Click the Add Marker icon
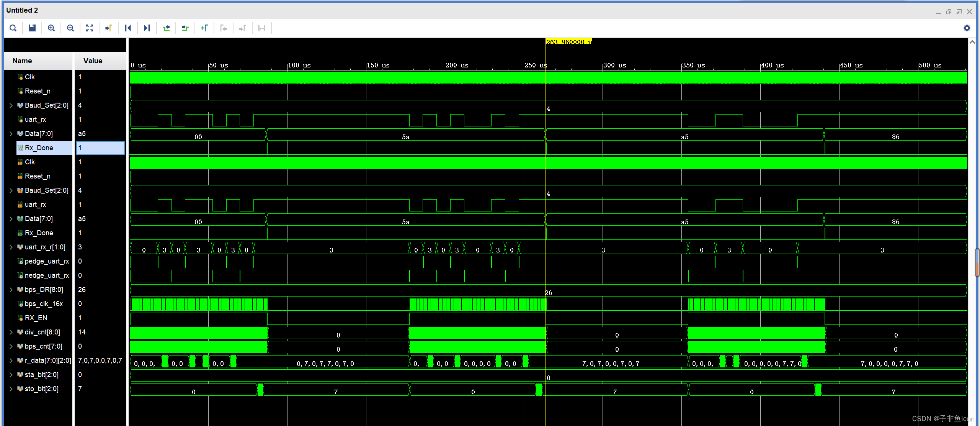 tap(204, 28)
